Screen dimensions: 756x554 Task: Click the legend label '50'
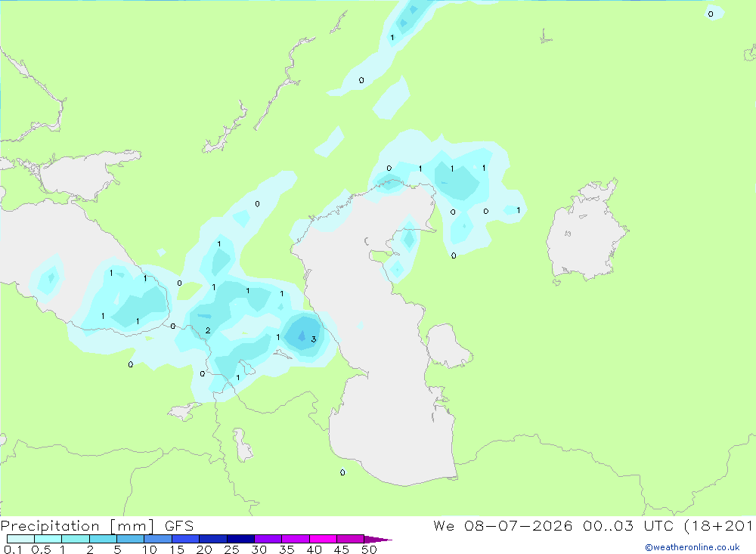[370, 549]
